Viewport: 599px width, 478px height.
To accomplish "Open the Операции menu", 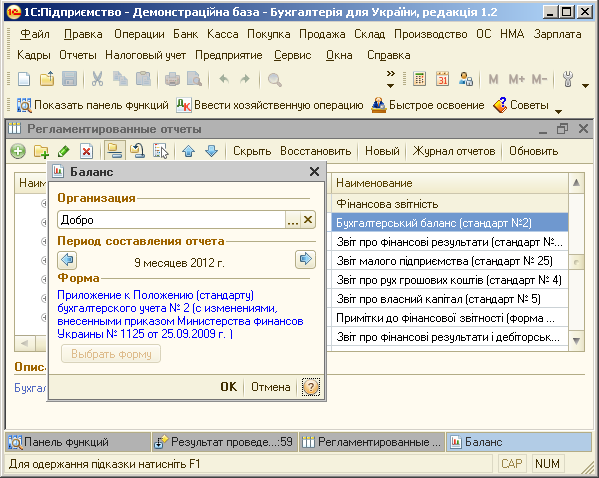I will coord(139,34).
